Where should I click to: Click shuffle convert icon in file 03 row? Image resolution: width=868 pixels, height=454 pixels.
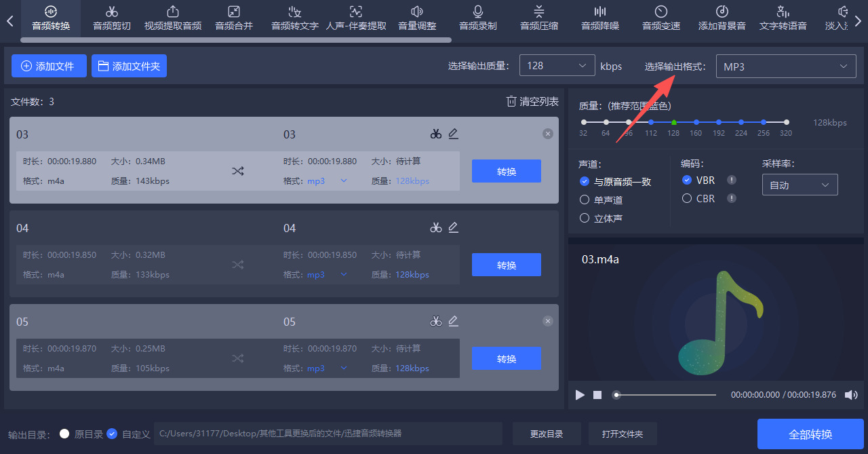click(x=237, y=171)
